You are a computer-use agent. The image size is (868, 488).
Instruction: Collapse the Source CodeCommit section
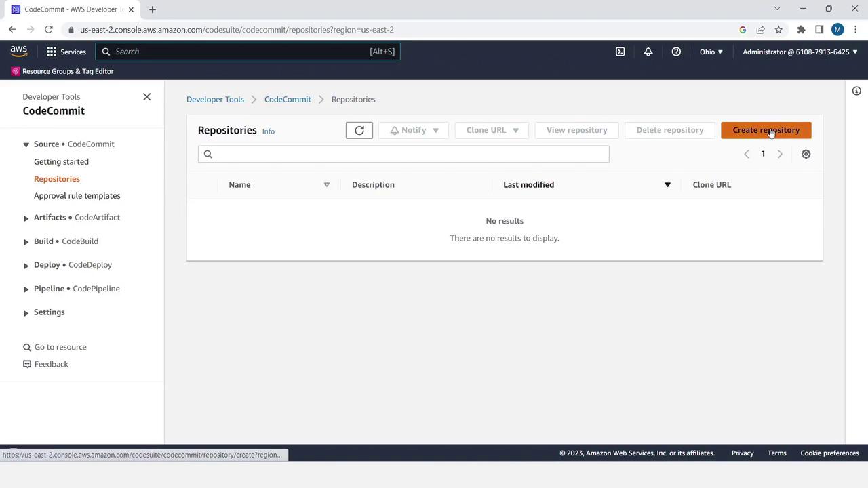point(26,144)
